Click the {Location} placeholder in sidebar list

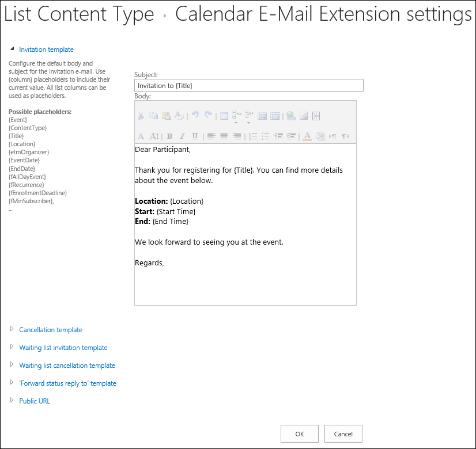click(22, 144)
